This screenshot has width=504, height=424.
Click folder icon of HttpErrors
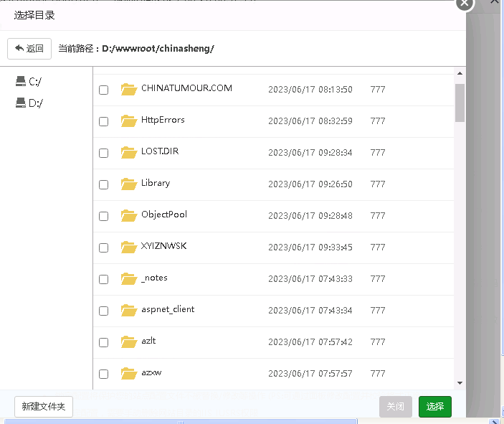click(129, 121)
